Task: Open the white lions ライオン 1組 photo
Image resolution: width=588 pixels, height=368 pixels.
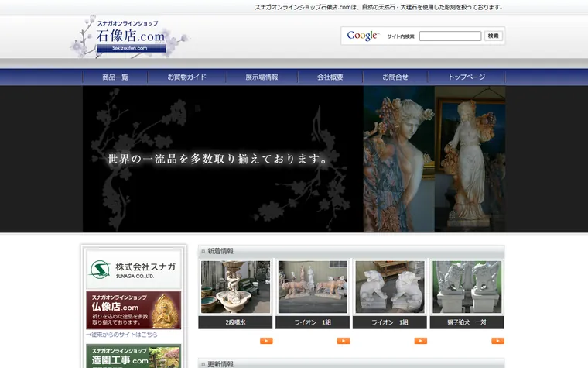Action: pyautogui.click(x=390, y=287)
